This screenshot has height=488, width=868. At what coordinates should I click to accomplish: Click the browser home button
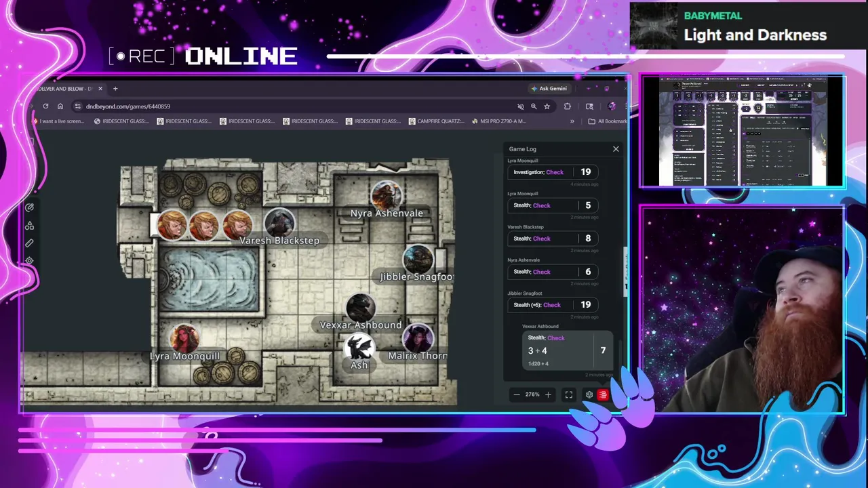click(60, 106)
